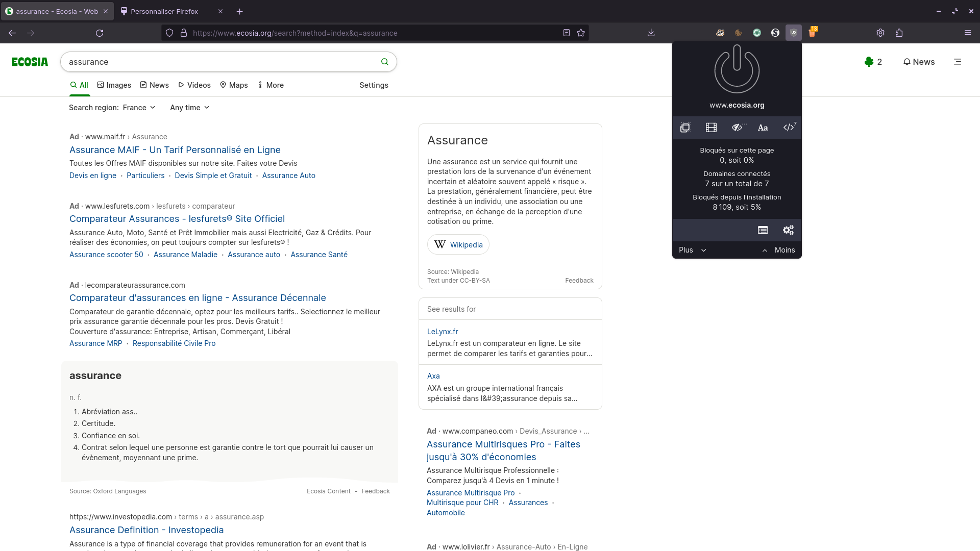980x551 pixels.
Task: Open the Search region France dropdown
Action: (x=138, y=108)
